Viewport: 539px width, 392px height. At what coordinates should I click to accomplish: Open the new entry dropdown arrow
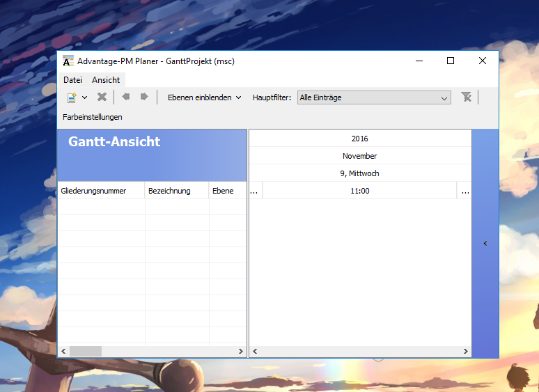(84, 97)
